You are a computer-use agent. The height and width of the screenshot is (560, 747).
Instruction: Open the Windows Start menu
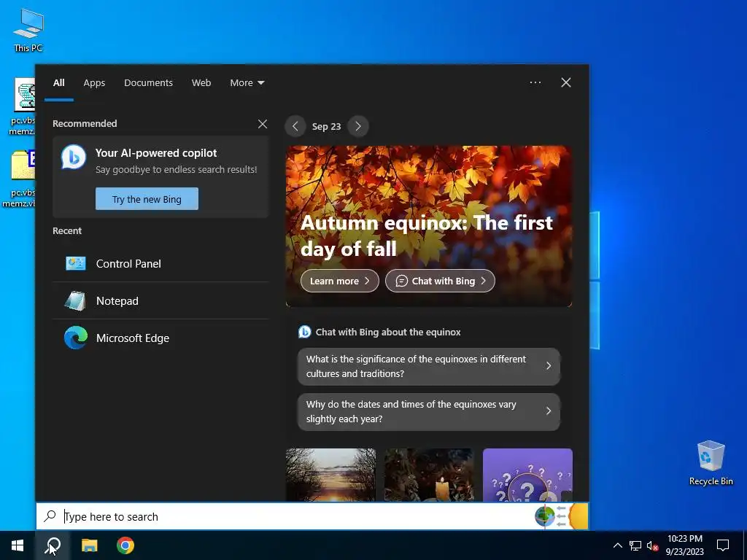coord(18,545)
